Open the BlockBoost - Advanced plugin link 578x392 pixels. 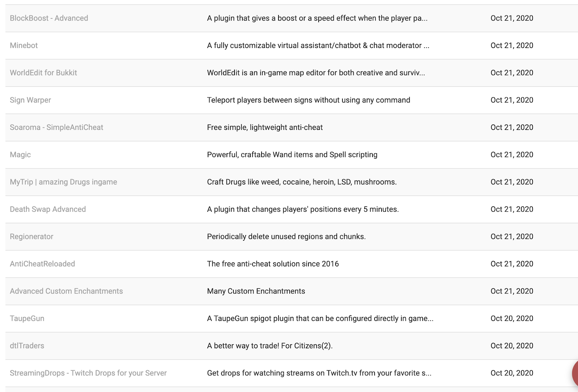click(49, 18)
